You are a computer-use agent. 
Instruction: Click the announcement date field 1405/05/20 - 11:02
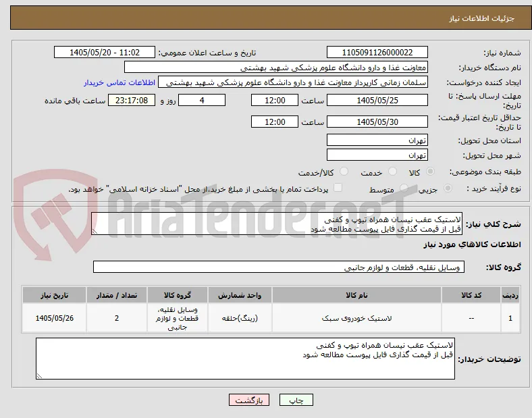coord(105,52)
